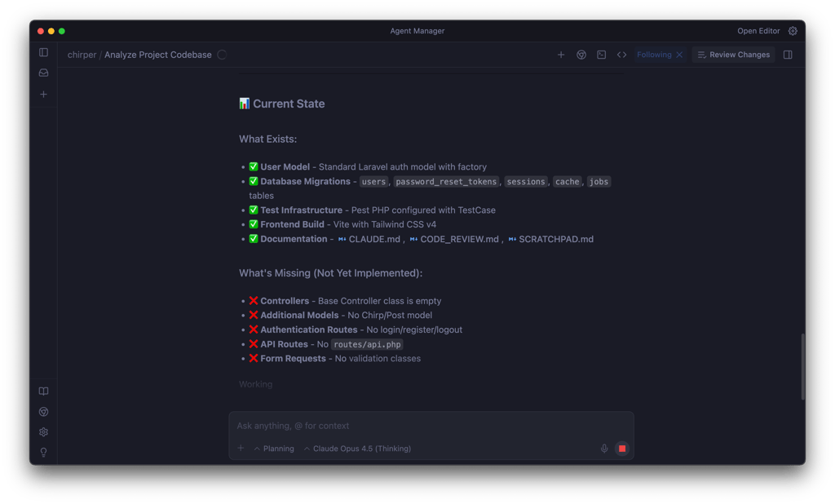Image resolution: width=835 pixels, height=504 pixels.
Task: Open the book knowledge icon in sidebar
Action: (x=44, y=391)
